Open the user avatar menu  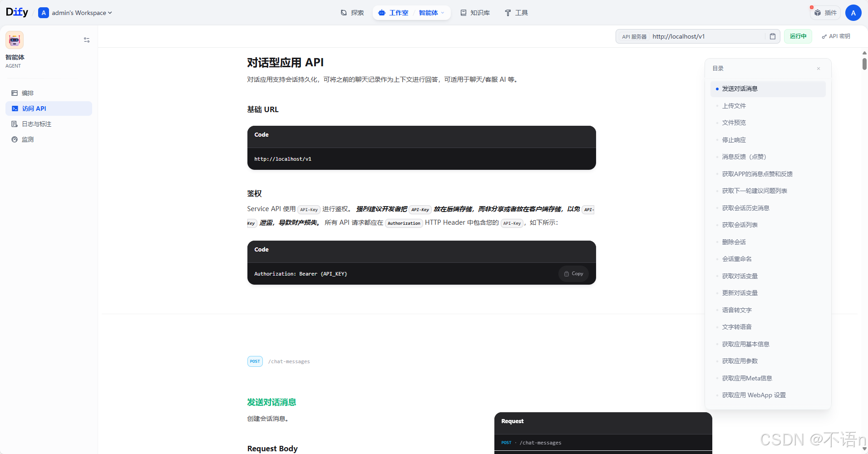tap(853, 13)
